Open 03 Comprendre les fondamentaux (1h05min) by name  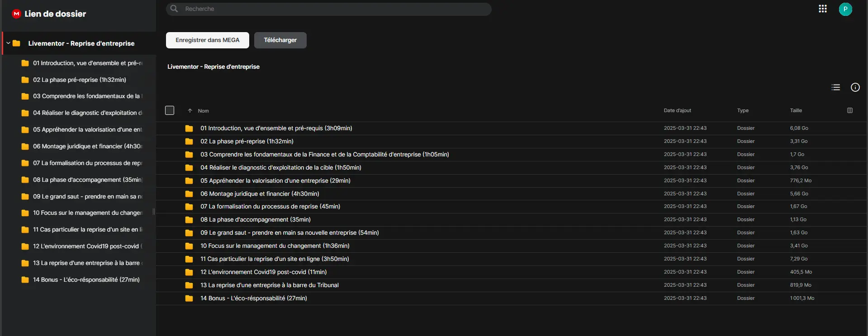coord(325,155)
